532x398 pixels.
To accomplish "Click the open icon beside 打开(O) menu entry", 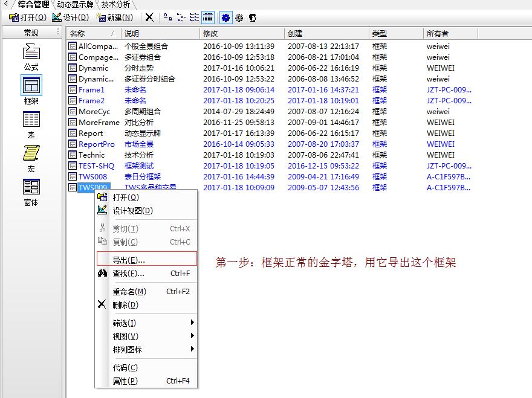I will [102, 197].
